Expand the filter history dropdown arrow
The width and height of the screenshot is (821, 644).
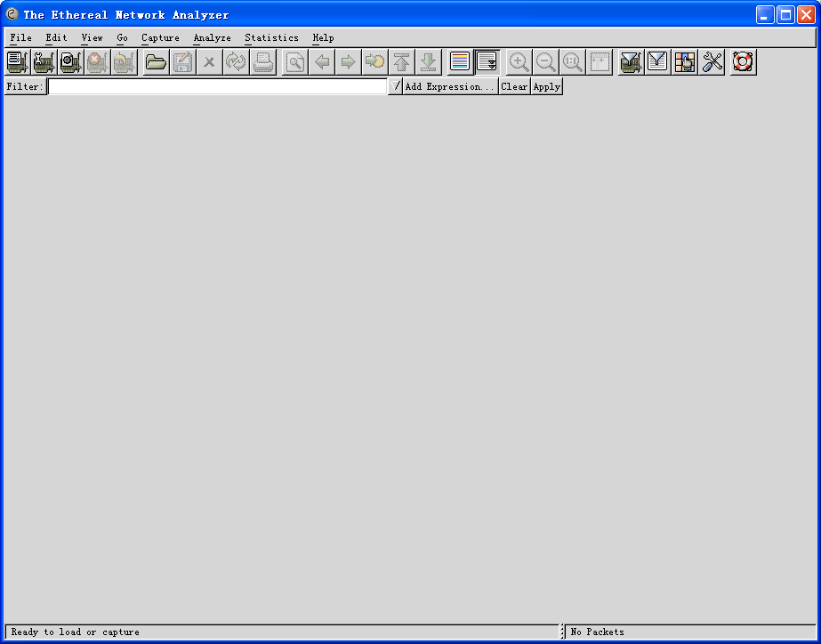pos(395,87)
